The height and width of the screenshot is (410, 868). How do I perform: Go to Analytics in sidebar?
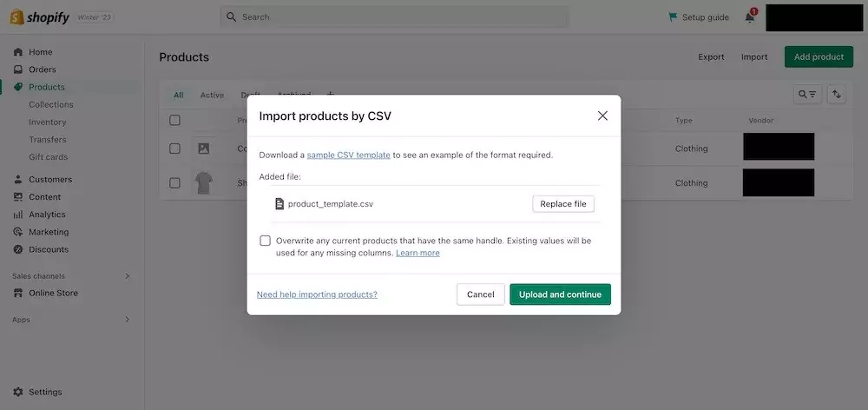pyautogui.click(x=47, y=215)
